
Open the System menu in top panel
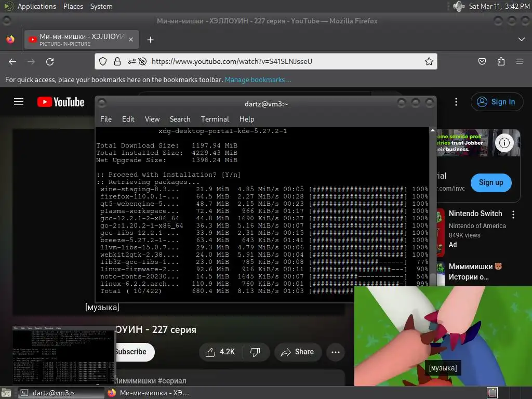pos(101,6)
